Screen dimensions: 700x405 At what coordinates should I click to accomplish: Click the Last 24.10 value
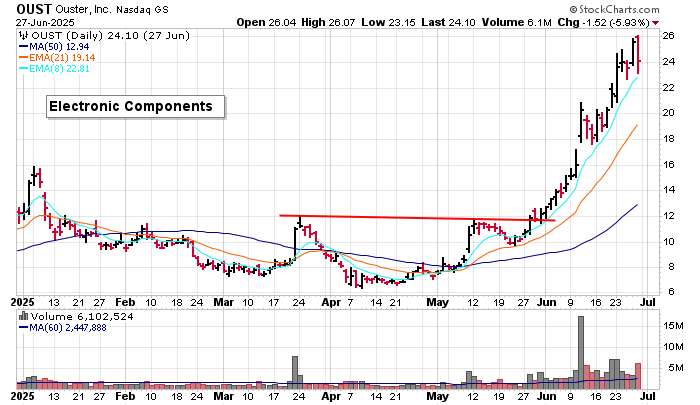click(448, 22)
